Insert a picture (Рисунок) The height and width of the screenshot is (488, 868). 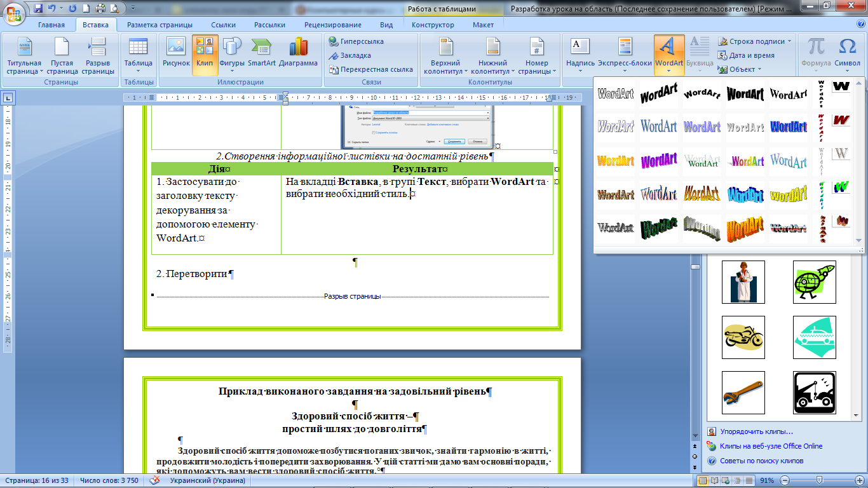click(176, 56)
